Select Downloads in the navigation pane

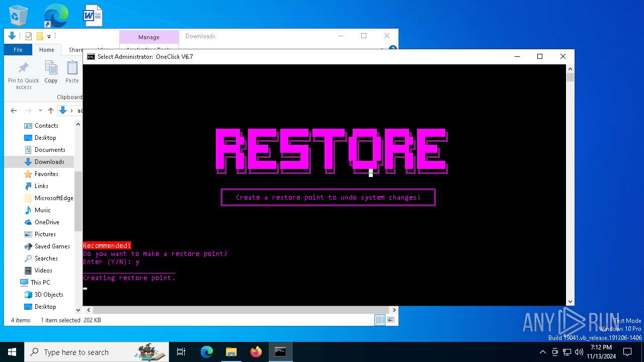(49, 162)
